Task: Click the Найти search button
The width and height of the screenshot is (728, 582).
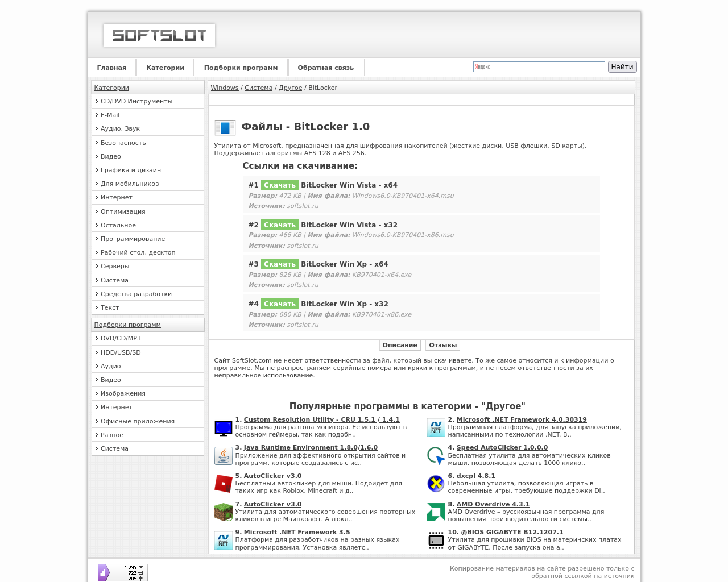Action: (x=622, y=67)
